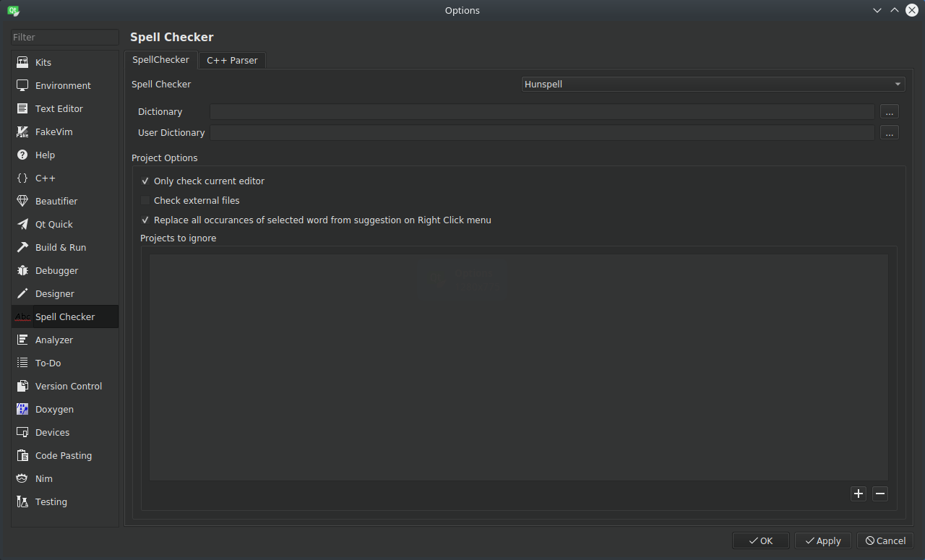
Task: Click the Testing flask icon
Action: (22, 502)
